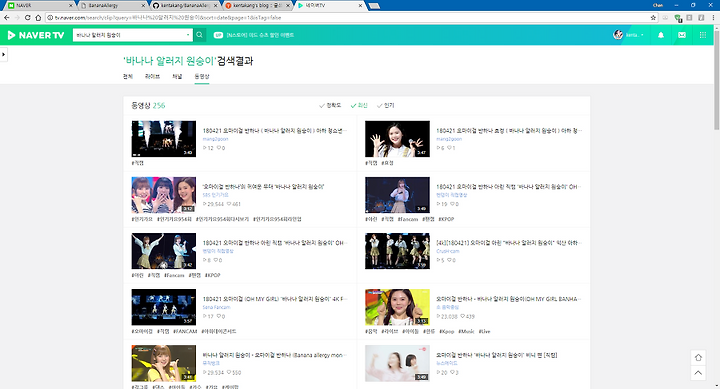Open a new browser tab
Screen dimensions: 720x389
[374, 6]
